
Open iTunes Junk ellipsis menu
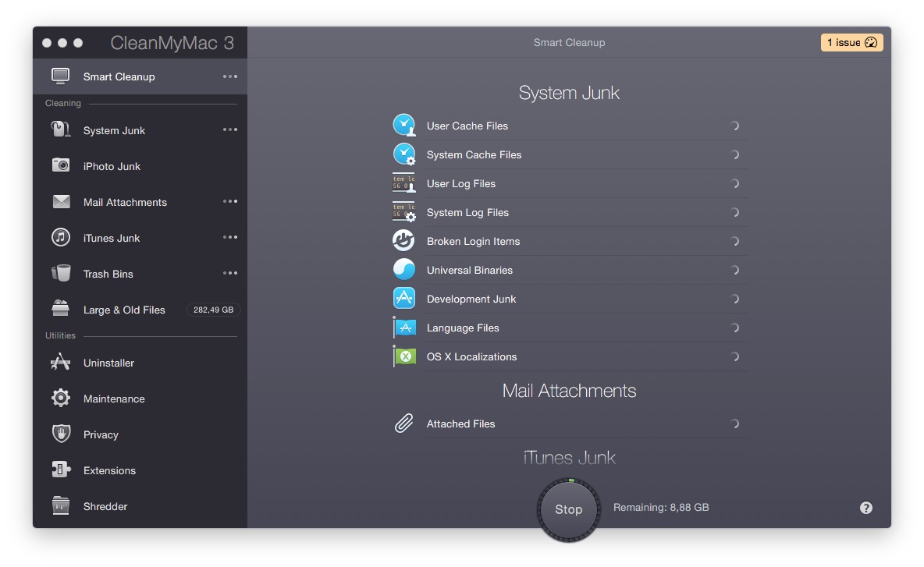click(x=229, y=237)
